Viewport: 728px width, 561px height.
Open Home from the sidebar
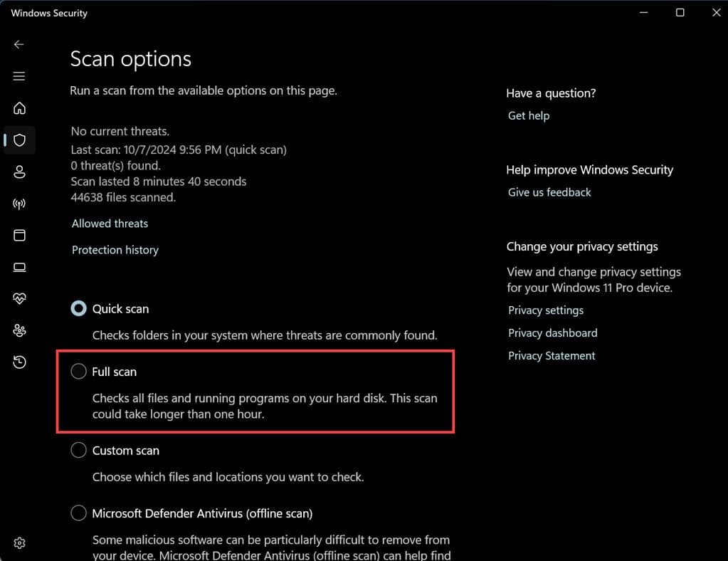click(x=19, y=108)
